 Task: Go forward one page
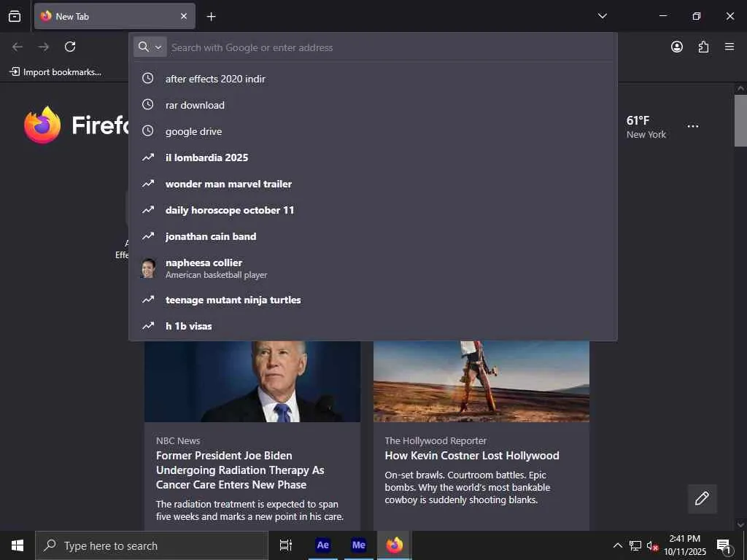pos(44,47)
